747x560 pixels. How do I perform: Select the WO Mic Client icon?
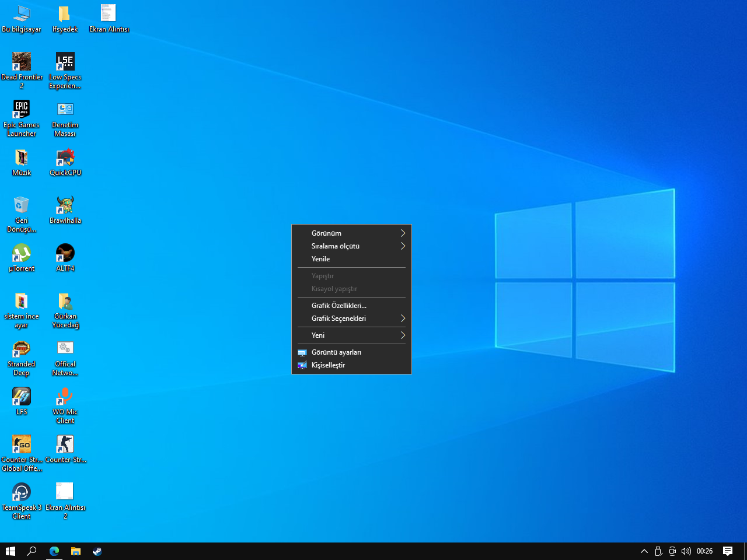click(65, 397)
